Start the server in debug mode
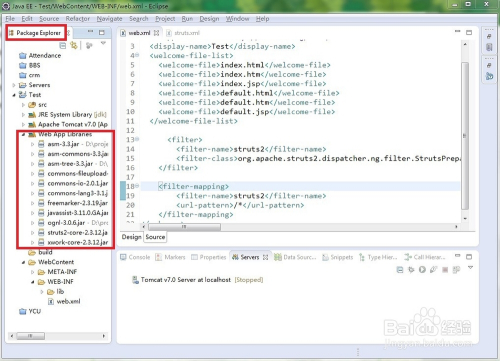Viewport: 500px width, 361px height. click(411, 270)
